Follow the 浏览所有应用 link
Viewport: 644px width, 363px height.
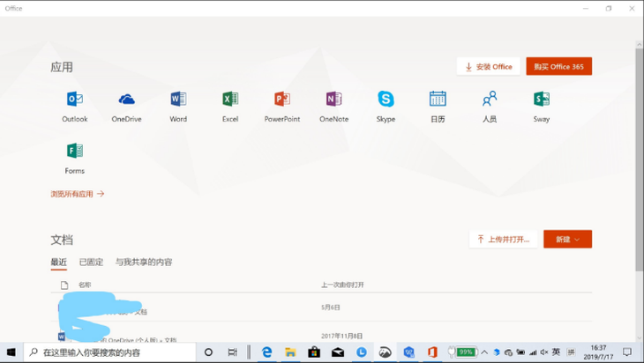(x=78, y=194)
